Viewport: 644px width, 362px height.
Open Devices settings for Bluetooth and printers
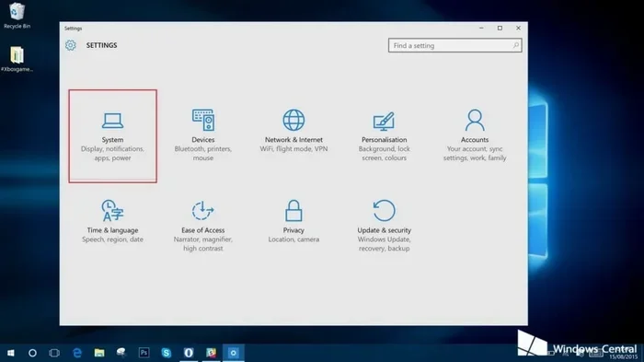203,134
